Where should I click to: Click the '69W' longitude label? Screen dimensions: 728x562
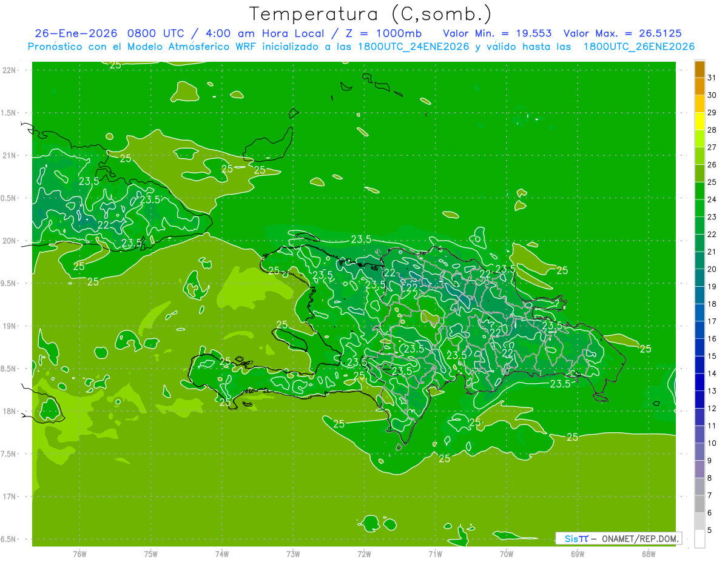pyautogui.click(x=578, y=554)
